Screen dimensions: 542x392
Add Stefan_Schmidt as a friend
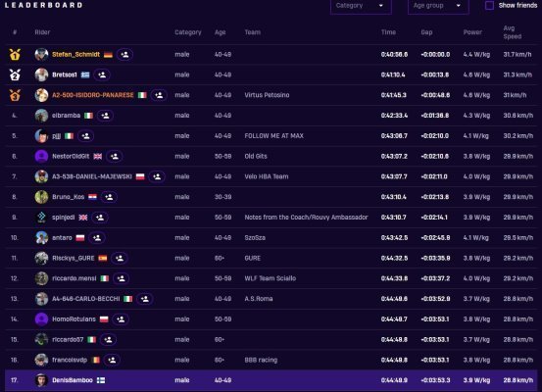[x=124, y=55]
